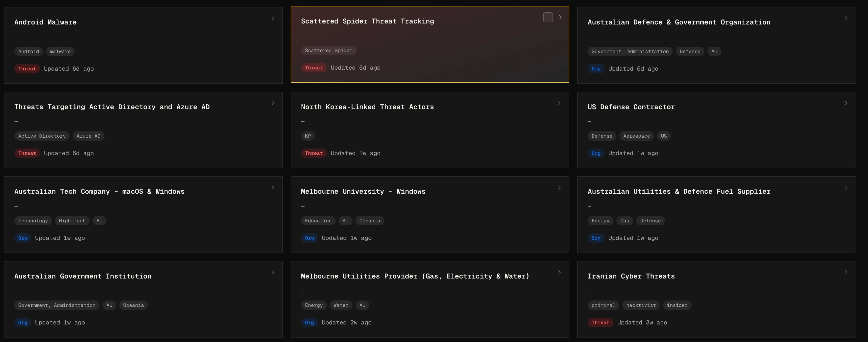
Task: Check the Scattered Spider Threat Tracking checkbox
Action: click(548, 17)
